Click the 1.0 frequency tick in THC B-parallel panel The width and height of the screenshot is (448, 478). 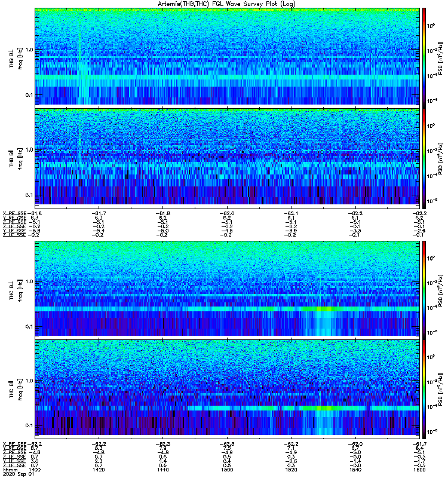coord(30,381)
